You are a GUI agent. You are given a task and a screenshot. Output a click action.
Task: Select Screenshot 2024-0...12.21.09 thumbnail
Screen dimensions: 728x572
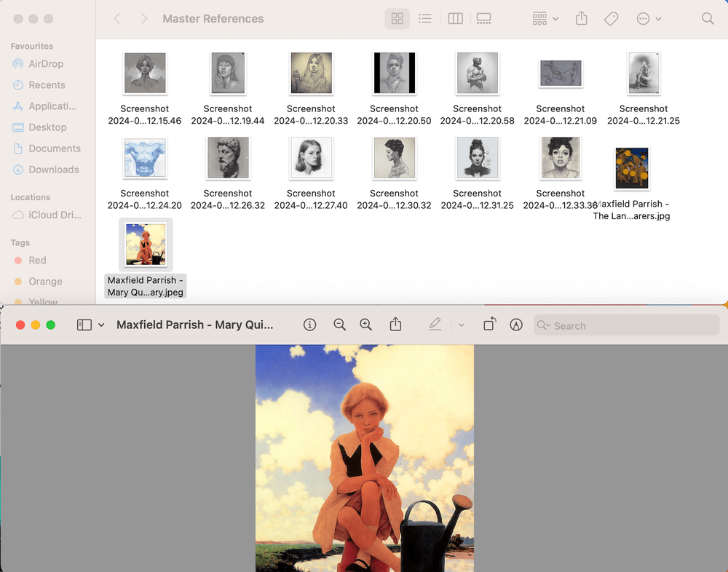click(x=561, y=74)
